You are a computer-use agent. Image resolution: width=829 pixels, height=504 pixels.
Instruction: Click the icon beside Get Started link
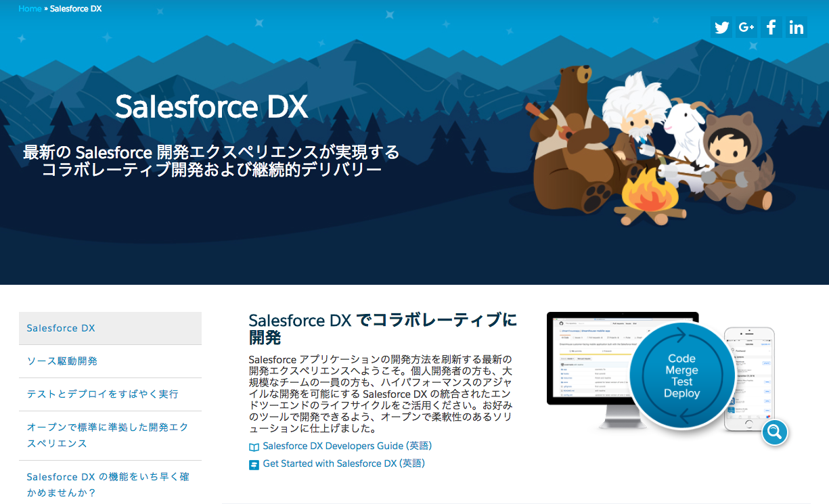click(254, 465)
